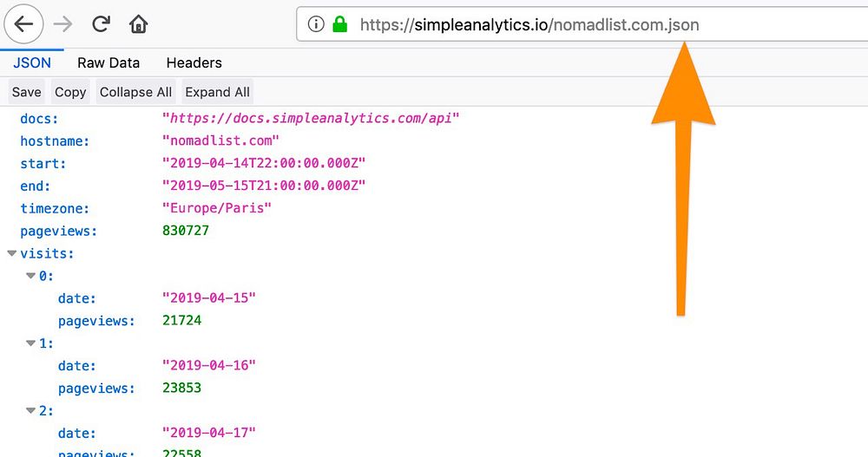
Task: Go forward with the forward arrow
Action: click(x=63, y=23)
